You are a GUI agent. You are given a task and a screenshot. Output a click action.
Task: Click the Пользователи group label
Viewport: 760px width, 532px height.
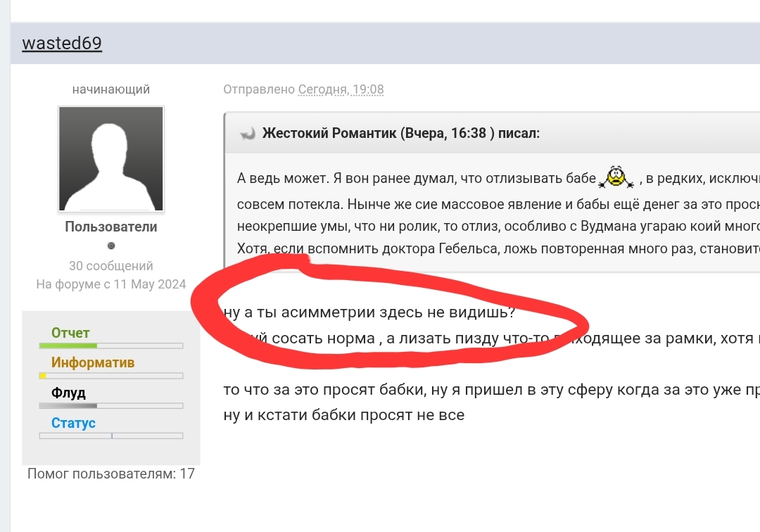[111, 227]
